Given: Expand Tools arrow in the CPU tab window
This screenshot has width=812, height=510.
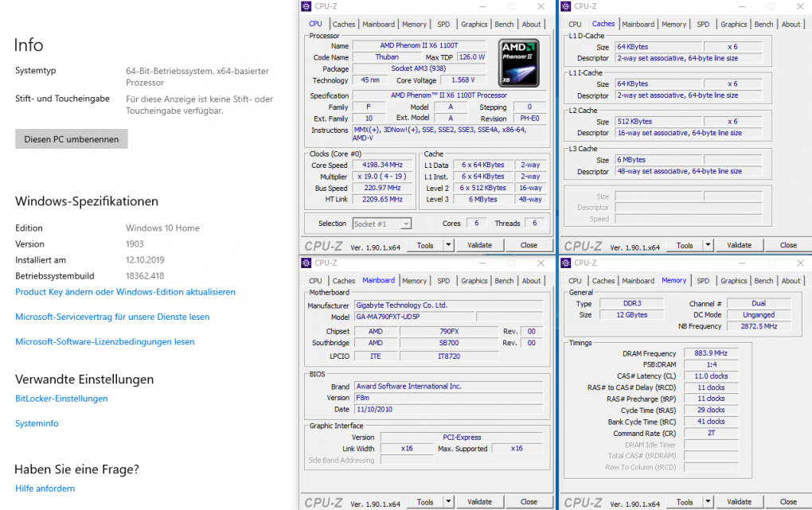Looking at the screenshot, I should (448, 245).
